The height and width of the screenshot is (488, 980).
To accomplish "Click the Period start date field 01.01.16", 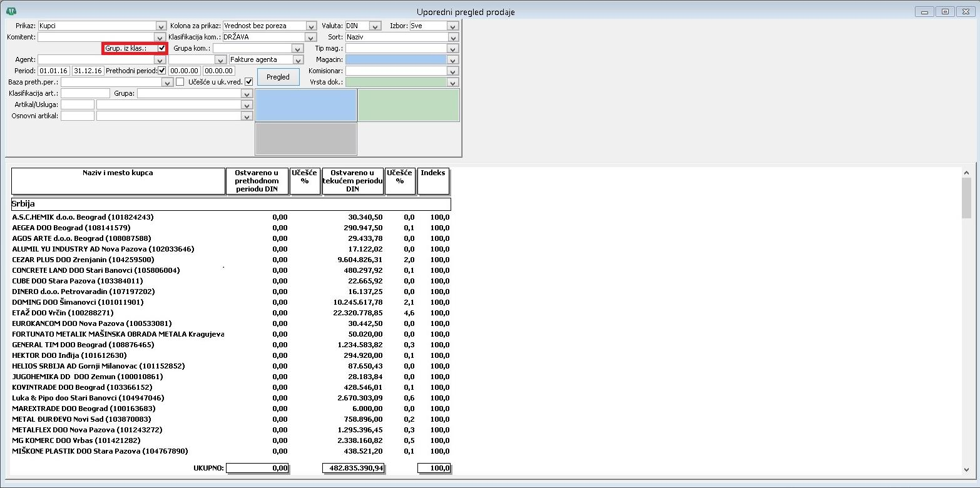I will pyautogui.click(x=54, y=71).
